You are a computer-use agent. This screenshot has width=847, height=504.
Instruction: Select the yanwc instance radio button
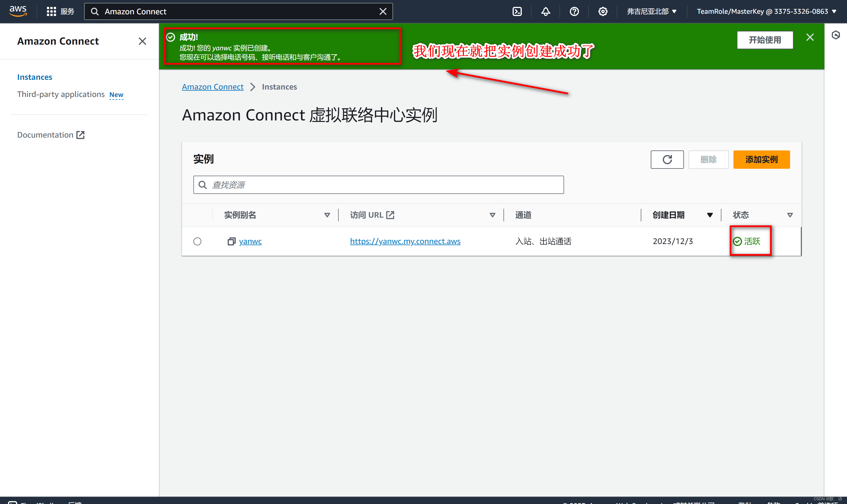point(197,241)
